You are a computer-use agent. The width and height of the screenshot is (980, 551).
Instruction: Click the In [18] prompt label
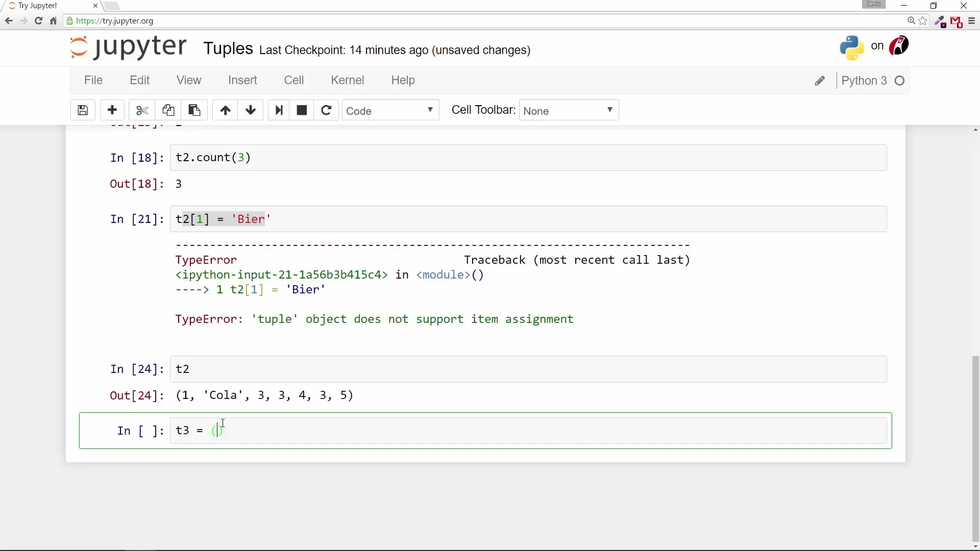tap(137, 158)
